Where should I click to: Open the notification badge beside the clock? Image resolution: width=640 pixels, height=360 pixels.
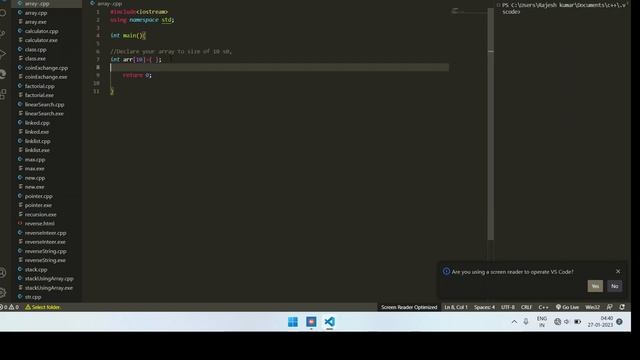click(x=619, y=322)
